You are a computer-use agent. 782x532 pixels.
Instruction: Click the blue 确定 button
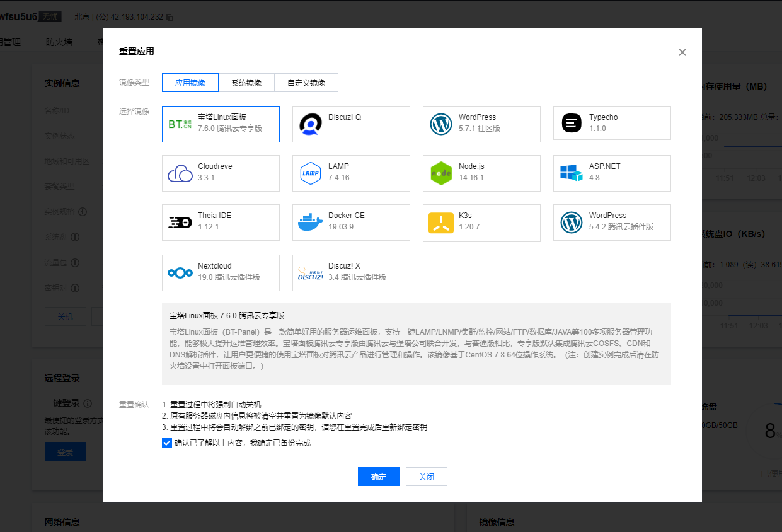(x=378, y=477)
